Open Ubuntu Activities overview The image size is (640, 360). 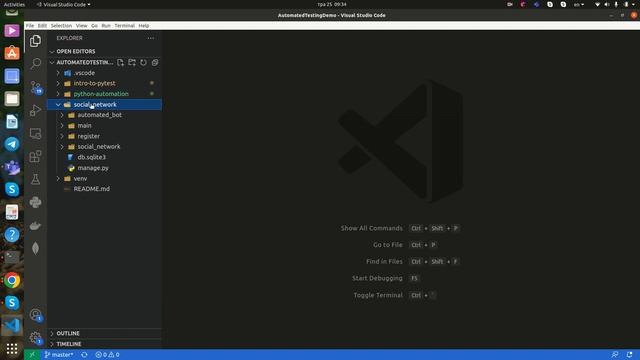pyautogui.click(x=14, y=4)
